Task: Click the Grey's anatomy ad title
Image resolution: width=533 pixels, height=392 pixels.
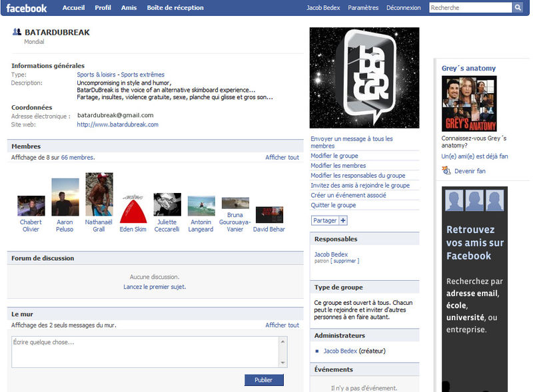Action: click(x=469, y=68)
